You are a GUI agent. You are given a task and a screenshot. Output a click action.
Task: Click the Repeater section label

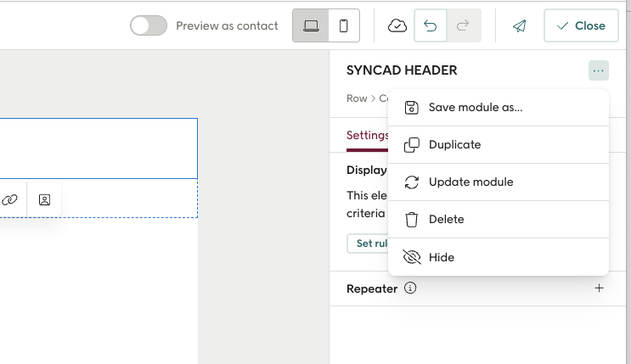point(372,288)
